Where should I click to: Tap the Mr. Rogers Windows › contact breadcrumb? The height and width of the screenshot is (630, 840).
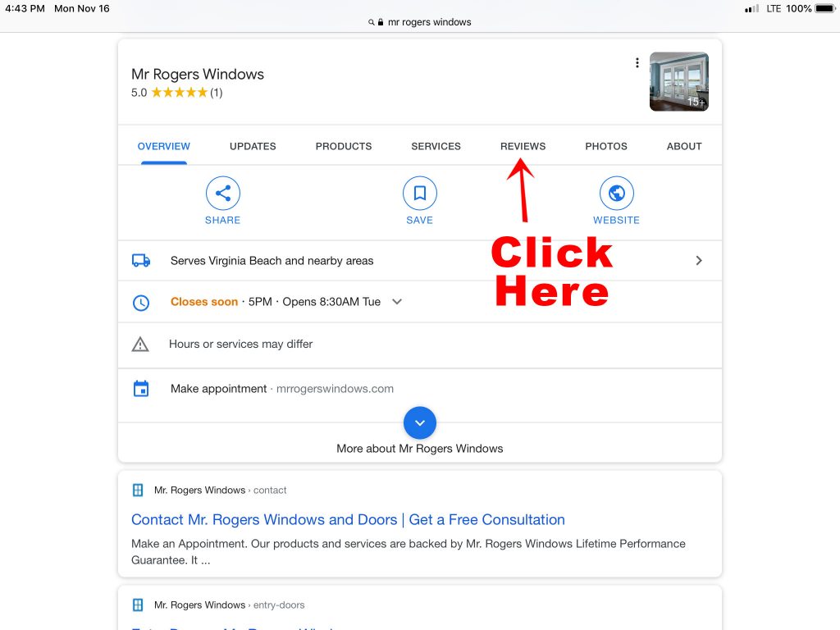pyautogui.click(x=220, y=491)
